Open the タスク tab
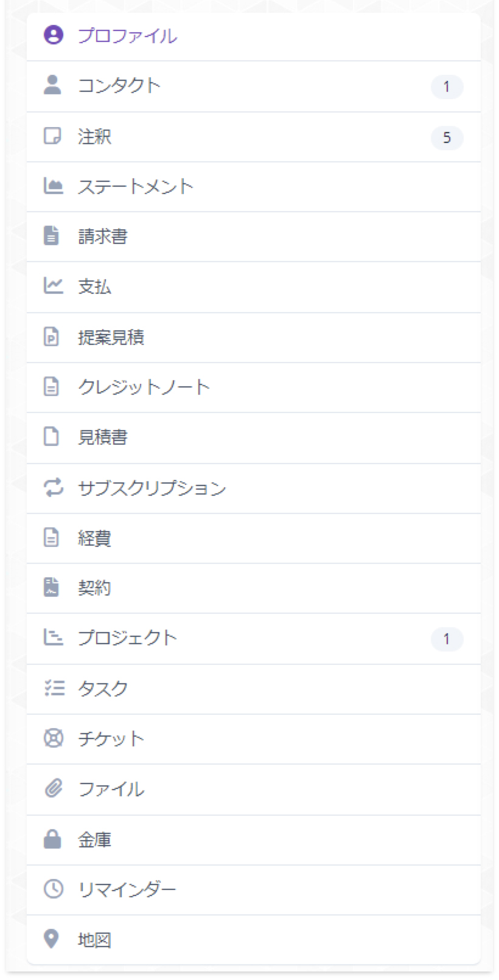The image size is (499, 980). pos(254,689)
